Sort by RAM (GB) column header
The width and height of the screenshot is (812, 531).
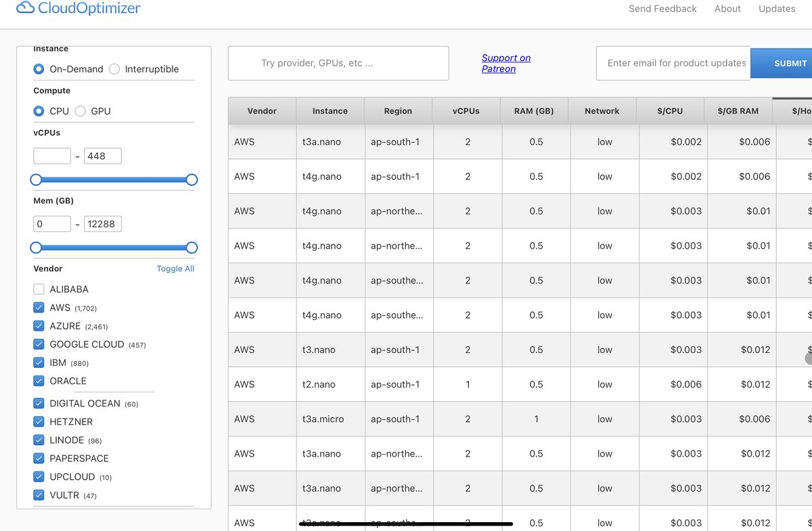535,111
